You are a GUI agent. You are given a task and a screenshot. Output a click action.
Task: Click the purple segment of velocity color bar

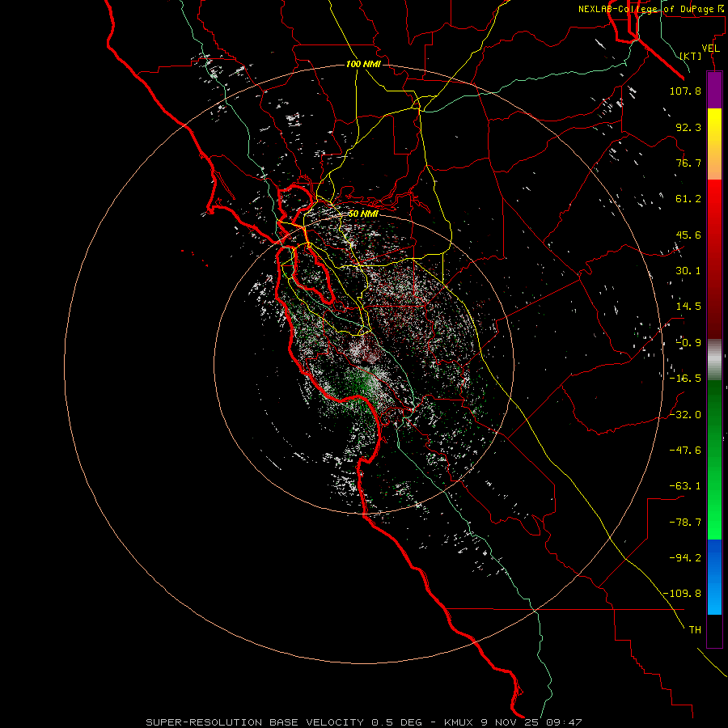[714, 91]
